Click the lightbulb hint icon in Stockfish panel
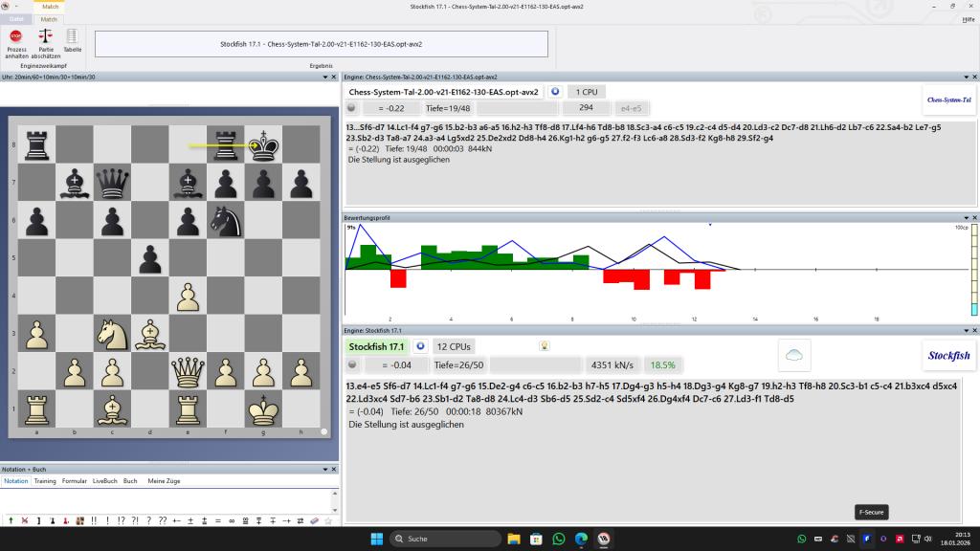 click(544, 346)
